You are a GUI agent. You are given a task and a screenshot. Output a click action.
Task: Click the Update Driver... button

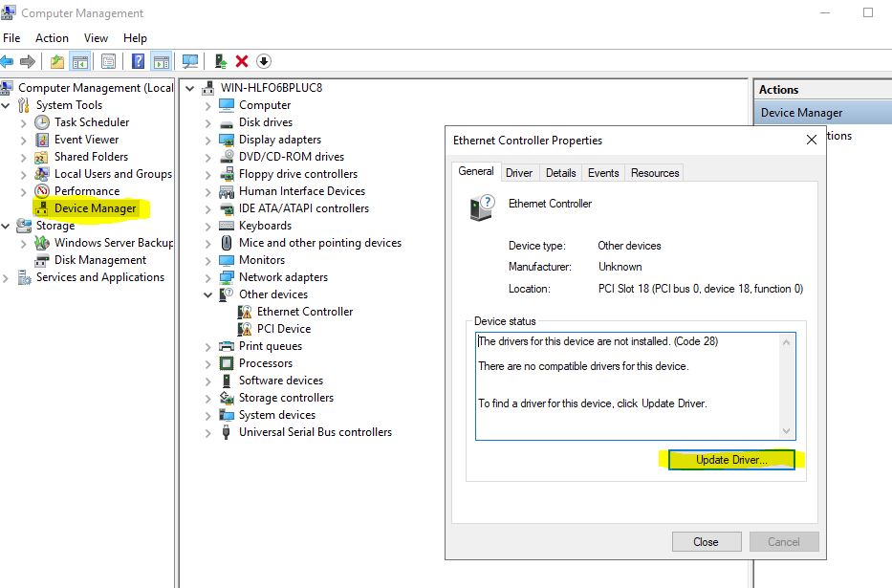[731, 460]
